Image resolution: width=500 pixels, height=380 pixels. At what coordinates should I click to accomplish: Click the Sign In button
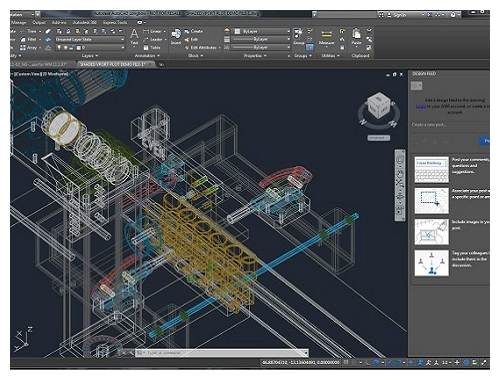[x=396, y=15]
